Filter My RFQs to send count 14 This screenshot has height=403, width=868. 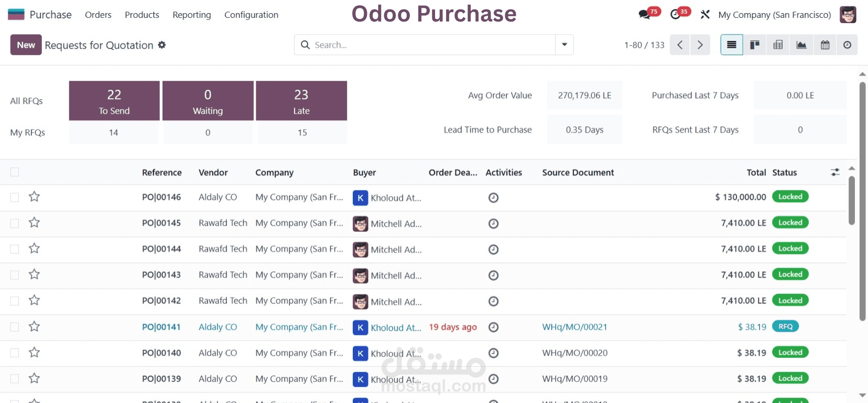pyautogui.click(x=114, y=133)
